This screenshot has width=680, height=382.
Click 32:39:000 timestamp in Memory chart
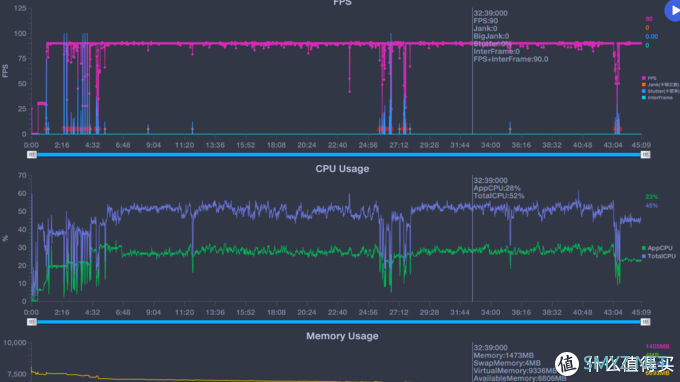[x=490, y=348]
